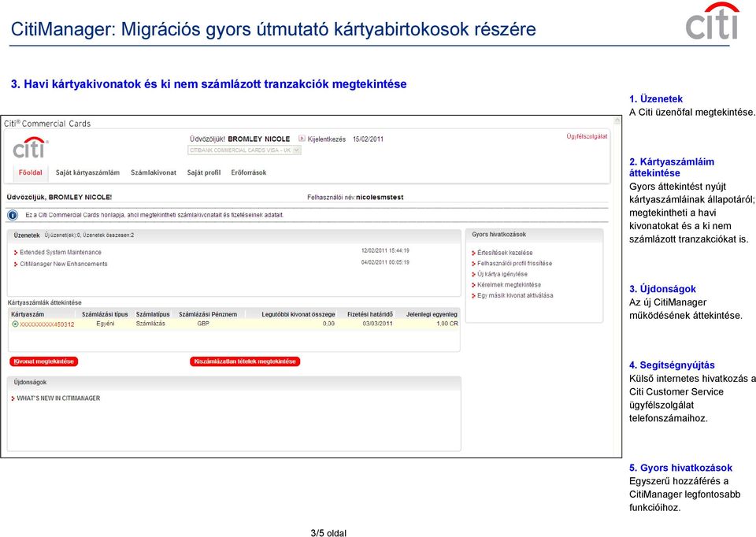The height and width of the screenshot is (537, 756).
Task: Click the Kártyaszám column header
Action: coord(28,314)
